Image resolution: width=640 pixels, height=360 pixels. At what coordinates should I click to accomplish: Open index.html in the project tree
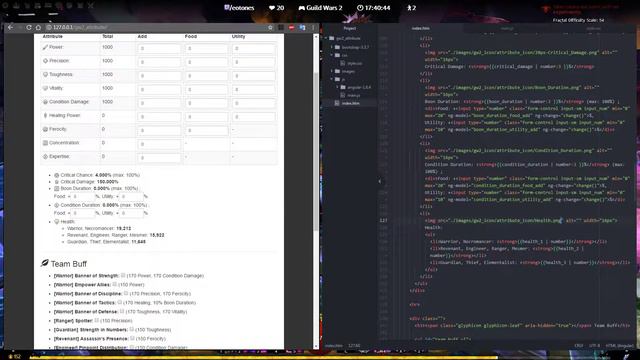pyautogui.click(x=351, y=103)
